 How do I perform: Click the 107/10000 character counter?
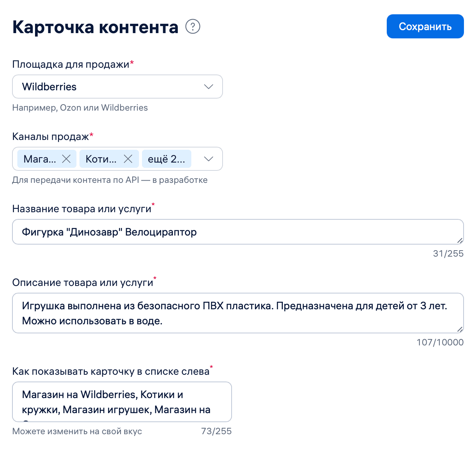point(440,342)
